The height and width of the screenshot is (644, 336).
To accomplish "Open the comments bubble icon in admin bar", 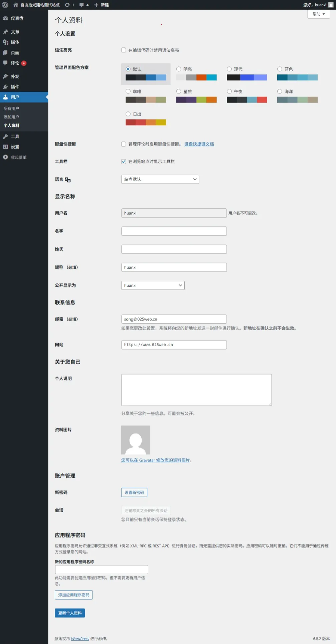I will [81, 5].
